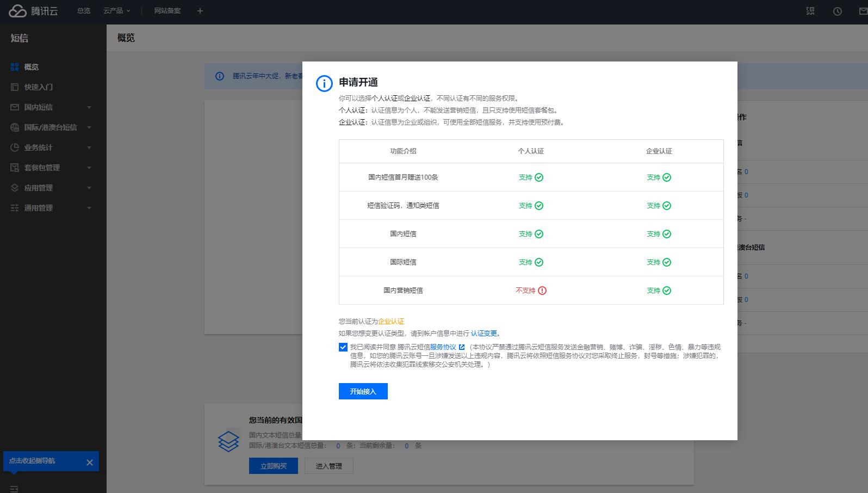This screenshot has height=493, width=868.
Task: Click the Tencent Cloud logo icon
Action: tap(17, 11)
